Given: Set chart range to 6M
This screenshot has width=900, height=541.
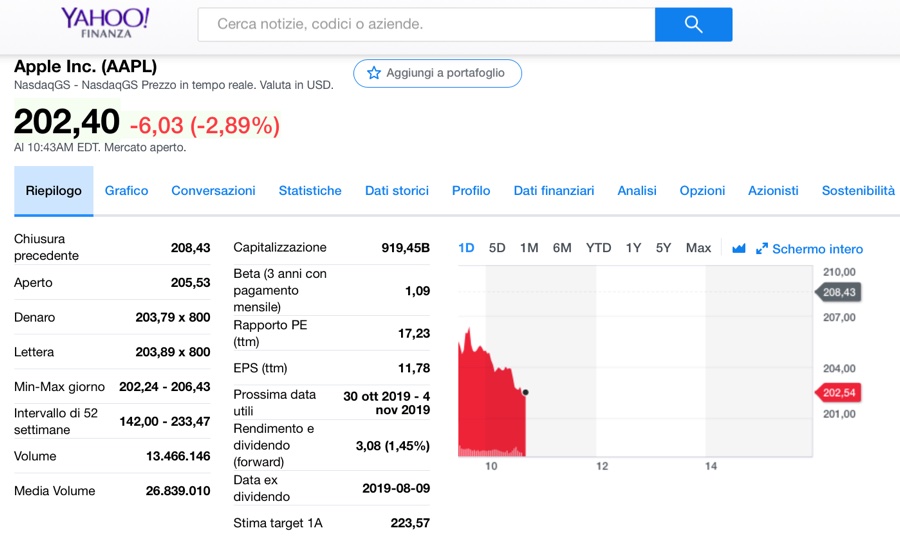Looking at the screenshot, I should point(562,248).
